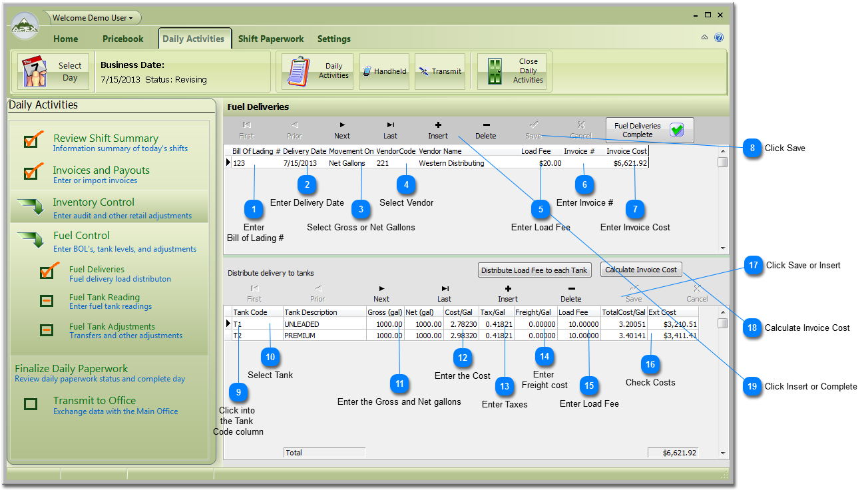
Task: Click the Transmit satellite icon
Action: click(x=423, y=71)
